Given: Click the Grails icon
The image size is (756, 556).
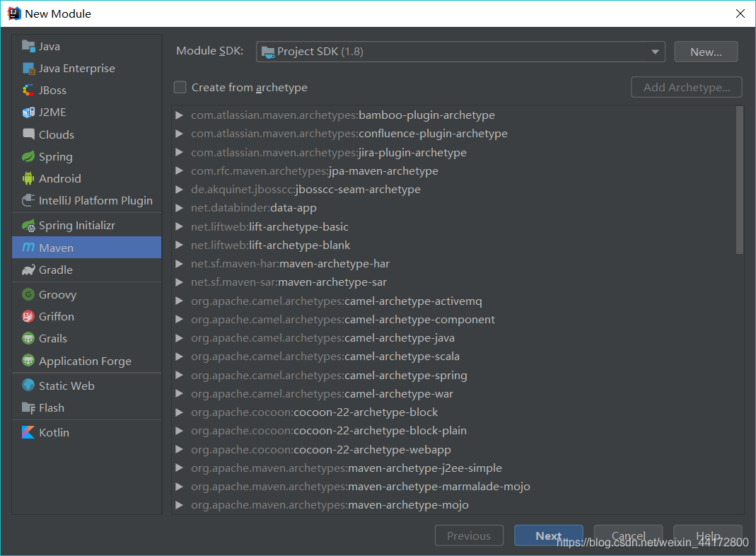Looking at the screenshot, I should [x=28, y=339].
